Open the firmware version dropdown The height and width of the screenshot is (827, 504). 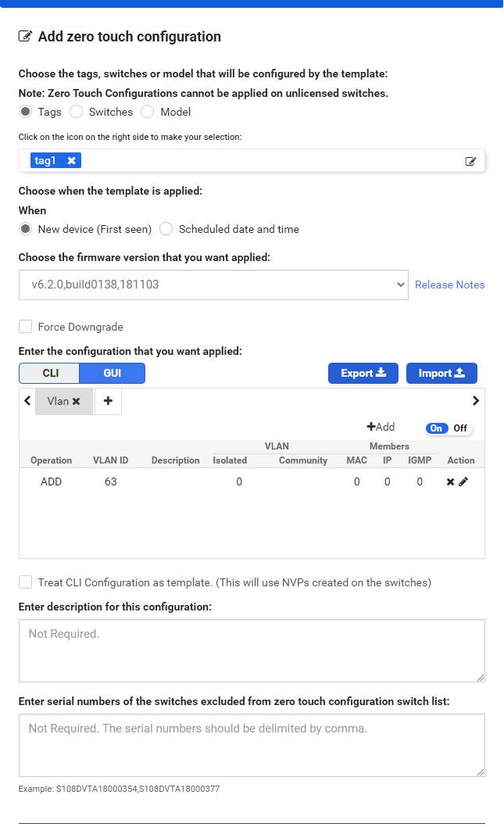(x=213, y=285)
